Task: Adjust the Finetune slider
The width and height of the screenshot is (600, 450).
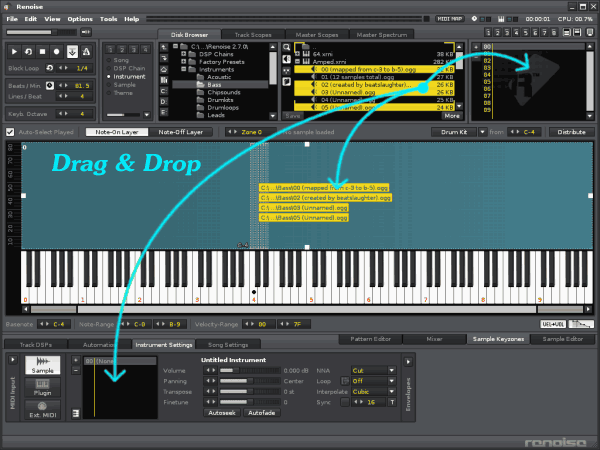Action: tap(249, 402)
